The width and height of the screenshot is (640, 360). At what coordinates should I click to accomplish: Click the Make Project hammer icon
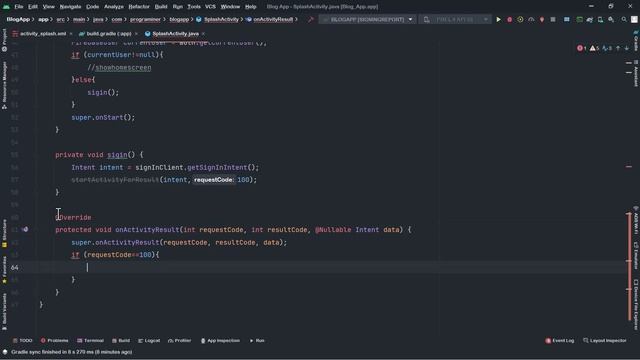tap(311, 19)
